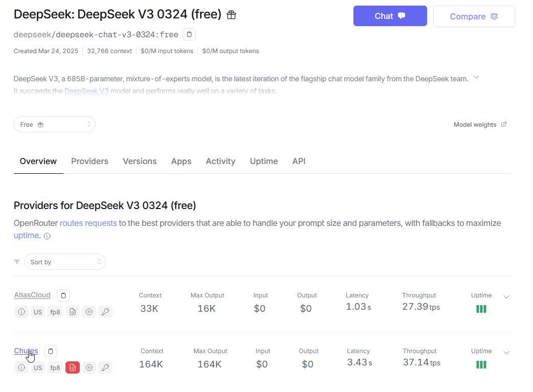Click the '$0/M output tokens' text
Screen dimensions: 533x392
(231, 51)
